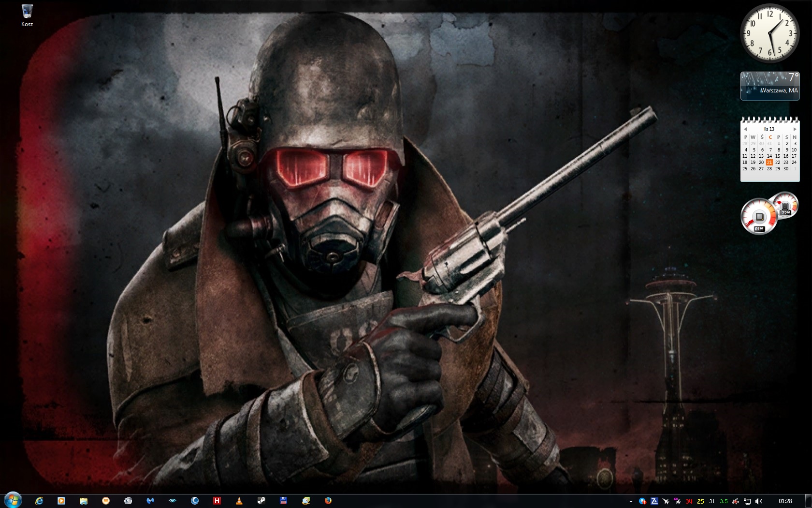Click the green 3.5 tray reading

pyautogui.click(x=724, y=501)
